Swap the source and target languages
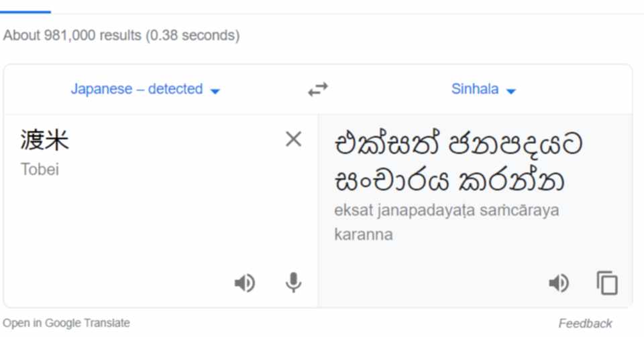This screenshot has width=644, height=337. point(318,90)
